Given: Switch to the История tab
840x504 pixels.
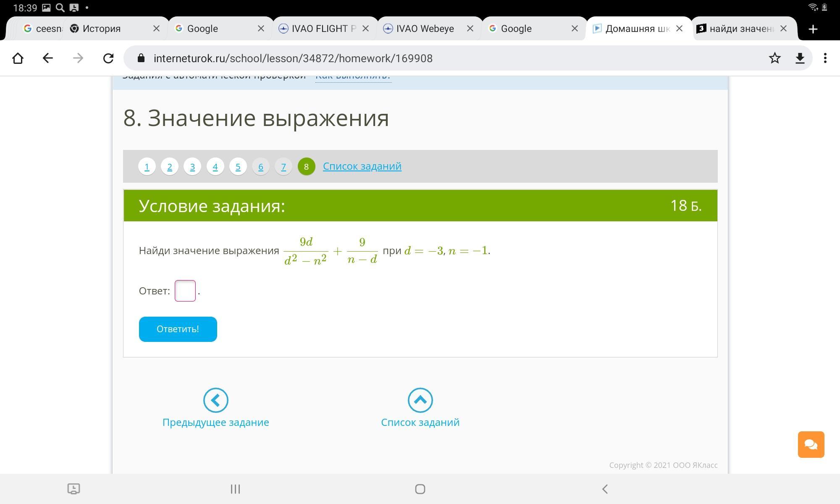Looking at the screenshot, I should 102,29.
